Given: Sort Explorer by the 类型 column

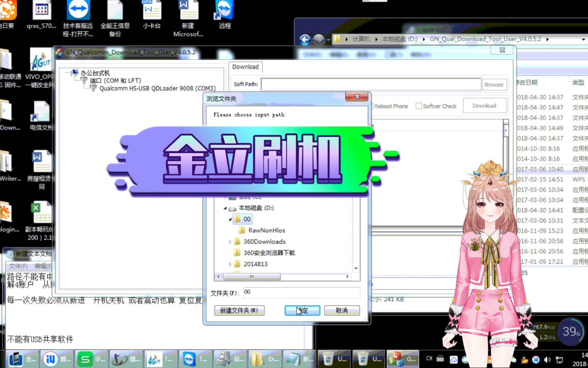Looking at the screenshot, I should point(578,82).
